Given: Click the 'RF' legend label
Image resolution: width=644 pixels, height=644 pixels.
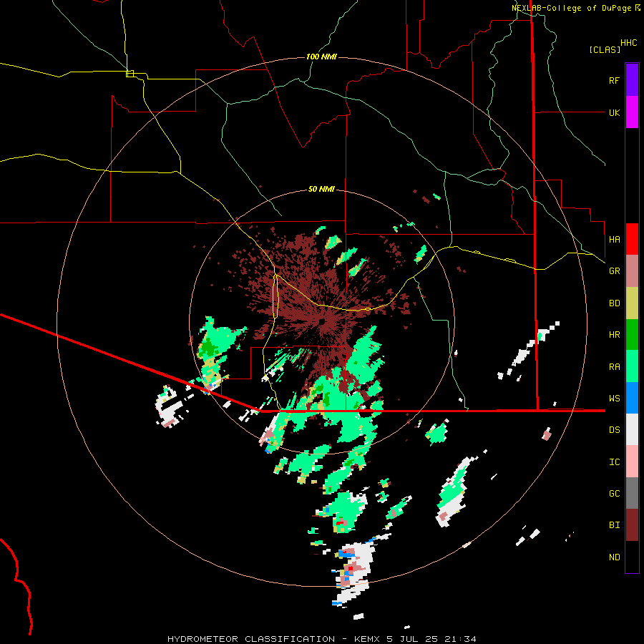Looking at the screenshot, I should (x=614, y=80).
